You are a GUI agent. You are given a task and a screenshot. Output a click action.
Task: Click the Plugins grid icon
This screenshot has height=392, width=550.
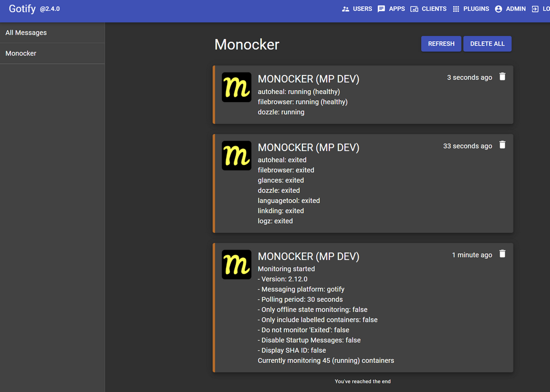click(456, 9)
